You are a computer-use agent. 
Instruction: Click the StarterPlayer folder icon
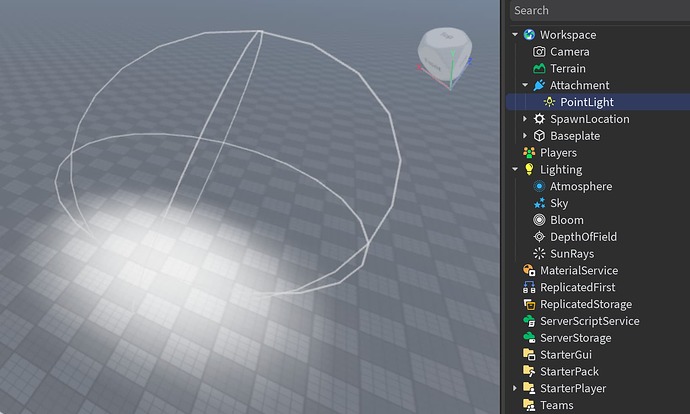529,388
